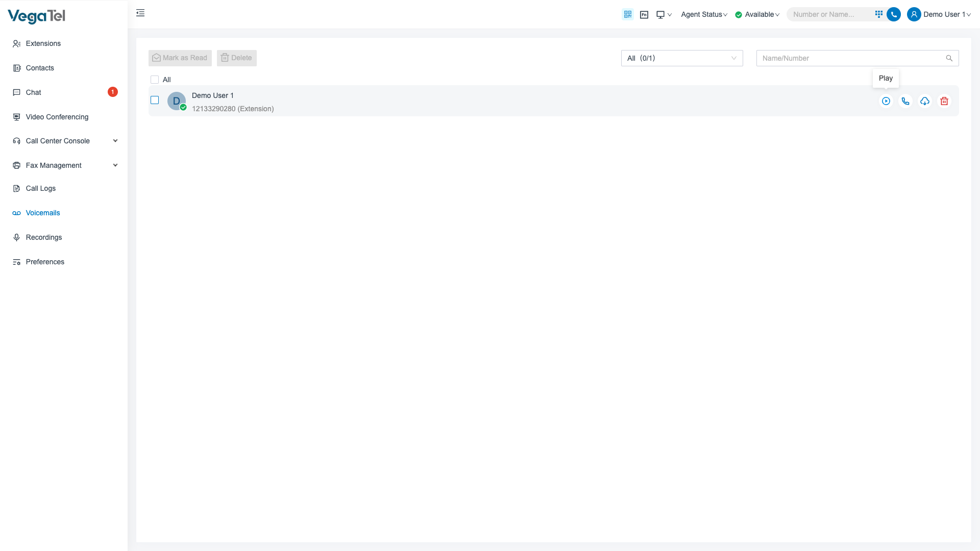The height and width of the screenshot is (551, 980).
Task: Click the blue call button in header
Action: (x=894, y=14)
